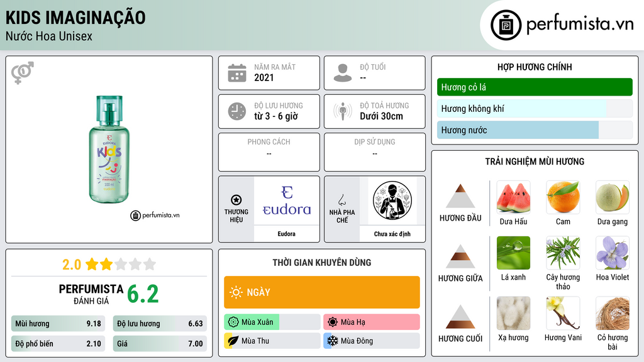This screenshot has height=362, width=644.
Task: Click the Mùa Đông season bar
Action: pyautogui.click(x=372, y=341)
